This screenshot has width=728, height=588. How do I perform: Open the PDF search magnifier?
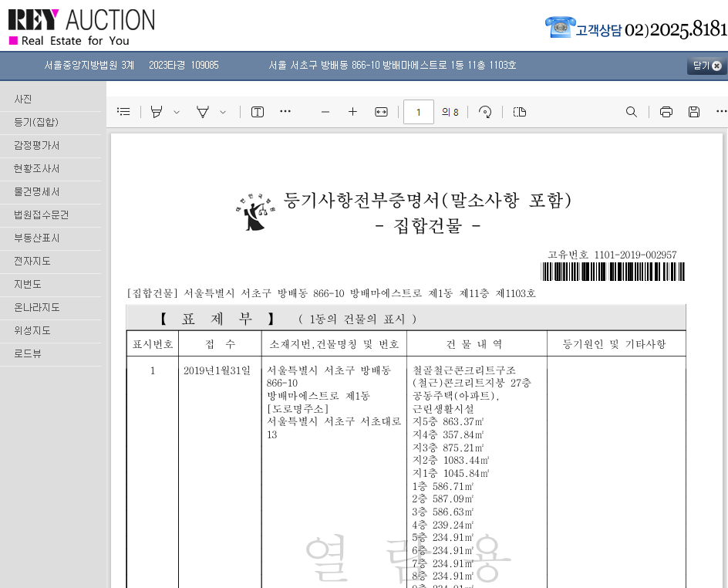[x=632, y=111]
